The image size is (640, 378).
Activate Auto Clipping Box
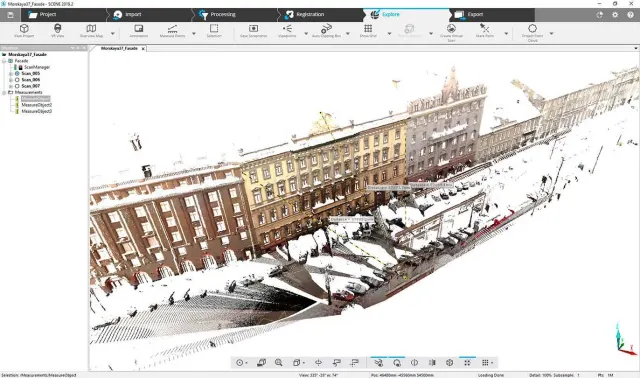(326, 31)
